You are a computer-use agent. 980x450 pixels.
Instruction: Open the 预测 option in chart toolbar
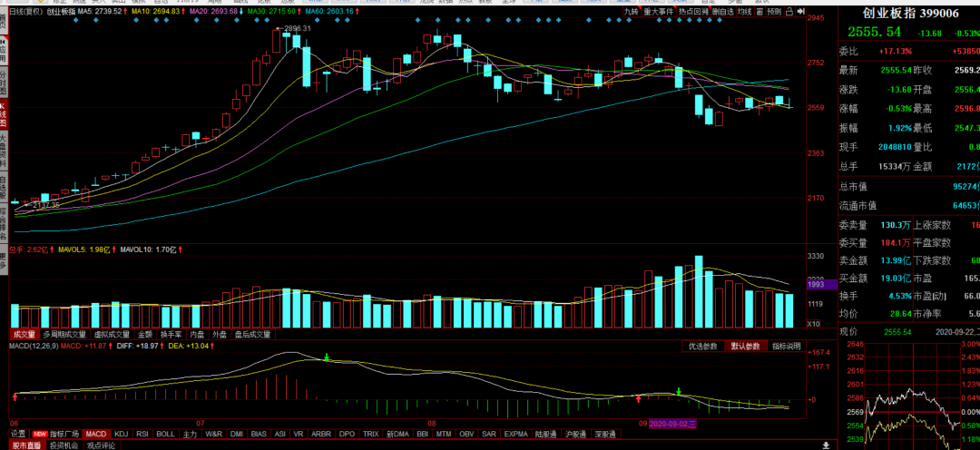pyautogui.click(x=773, y=12)
